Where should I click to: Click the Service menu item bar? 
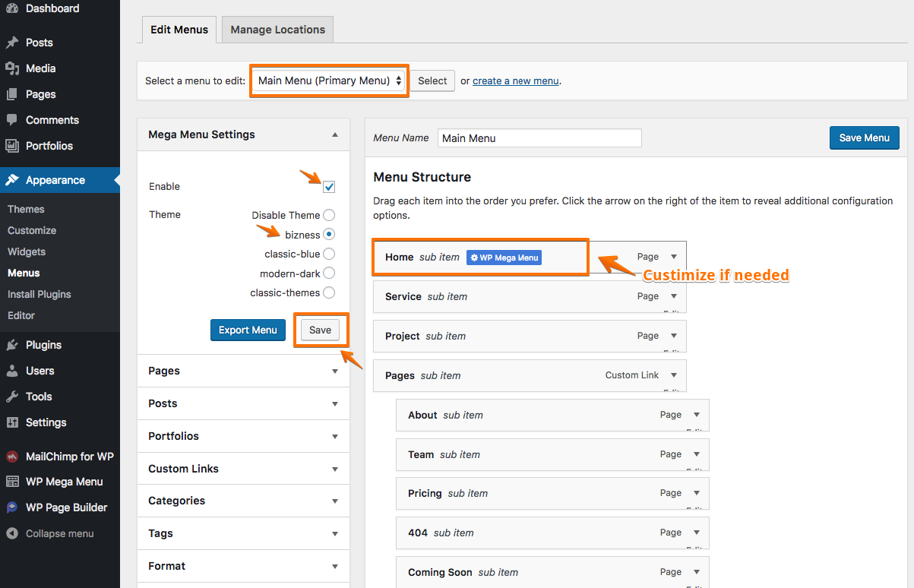coord(530,297)
